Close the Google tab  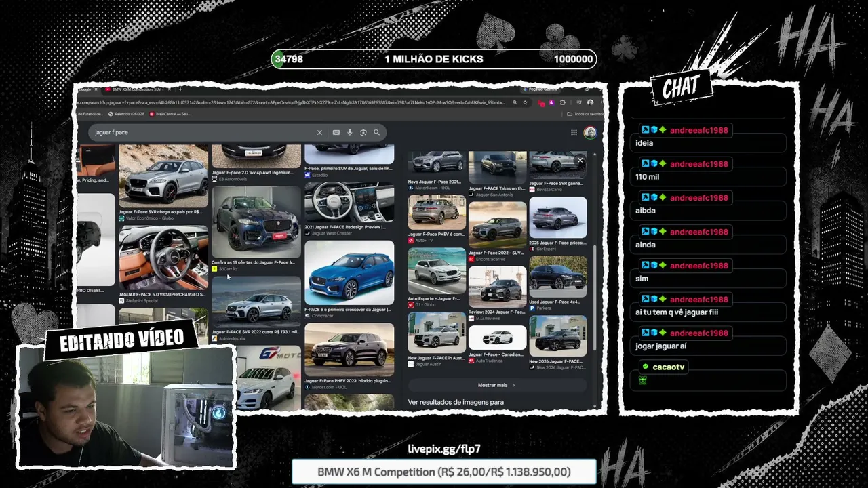coord(96,89)
